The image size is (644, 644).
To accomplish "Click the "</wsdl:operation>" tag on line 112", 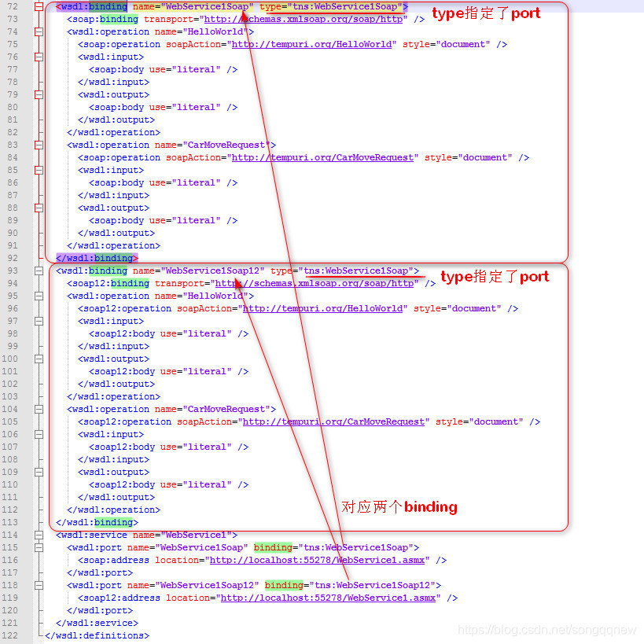I will tap(114, 510).
